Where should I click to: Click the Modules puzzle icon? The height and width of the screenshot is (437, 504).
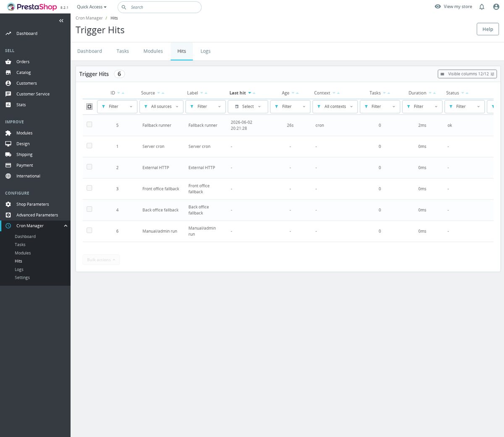8,133
